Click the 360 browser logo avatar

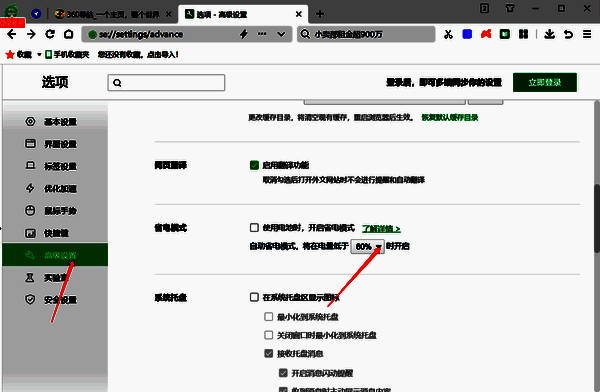pyautogui.click(x=11, y=10)
